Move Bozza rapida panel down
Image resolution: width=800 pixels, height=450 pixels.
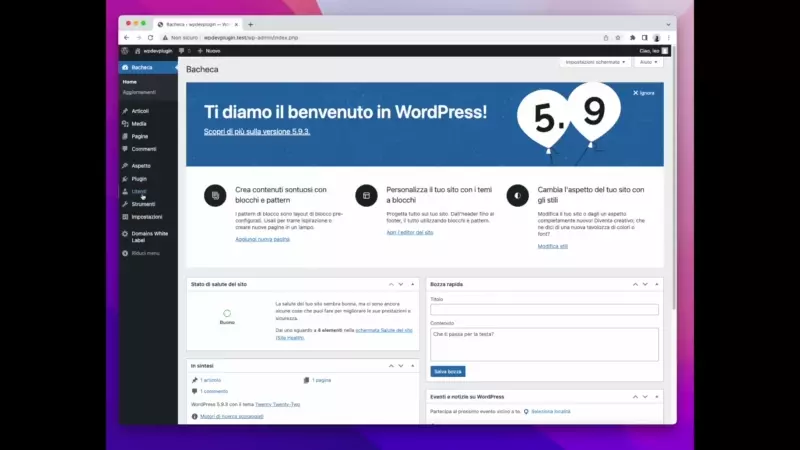645,284
